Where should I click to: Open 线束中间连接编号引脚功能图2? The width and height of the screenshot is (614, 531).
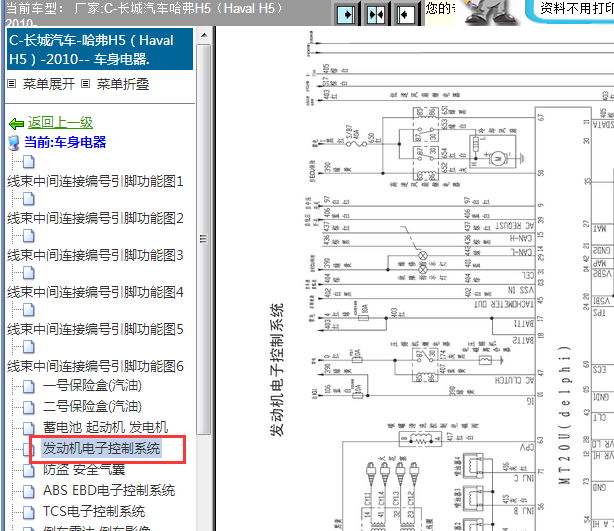click(95, 218)
